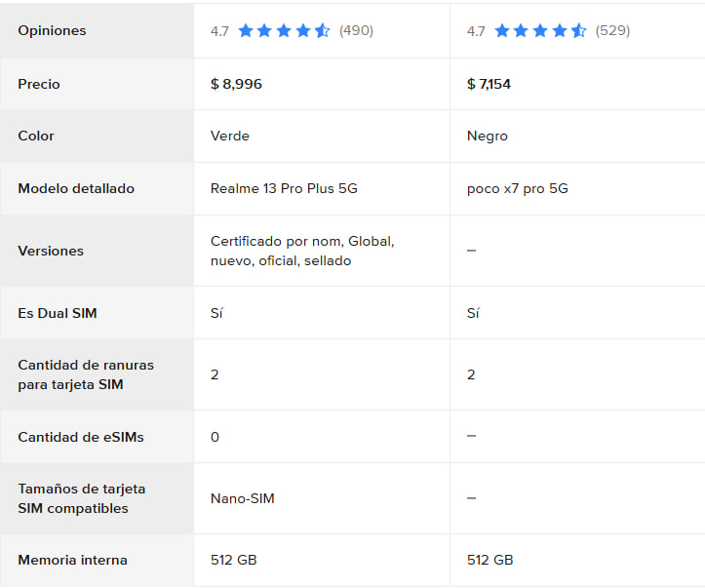Image resolution: width=705 pixels, height=588 pixels.
Task: Click the 4.7 score next to (490)
Action: tap(219, 31)
